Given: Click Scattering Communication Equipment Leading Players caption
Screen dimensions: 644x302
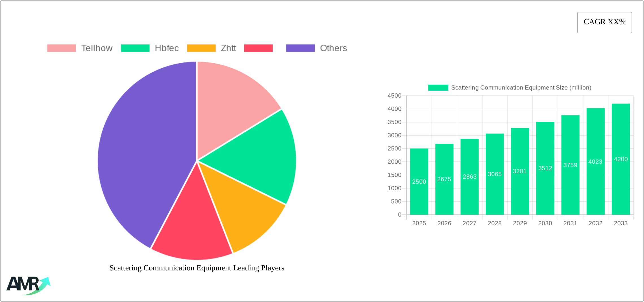Looking at the screenshot, I should pyautogui.click(x=197, y=268).
